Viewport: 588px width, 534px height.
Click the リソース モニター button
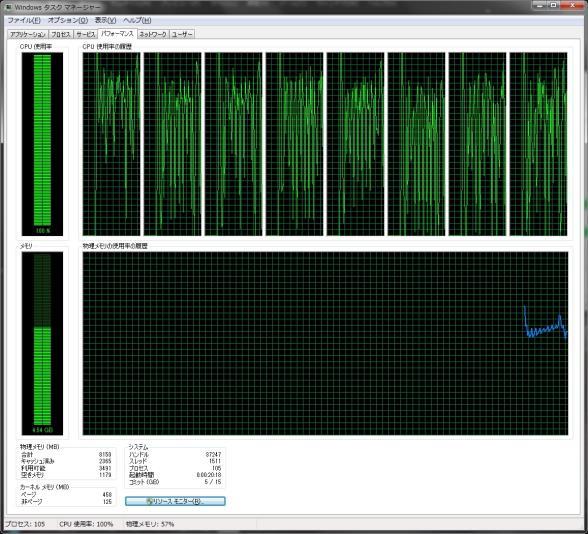point(175,501)
